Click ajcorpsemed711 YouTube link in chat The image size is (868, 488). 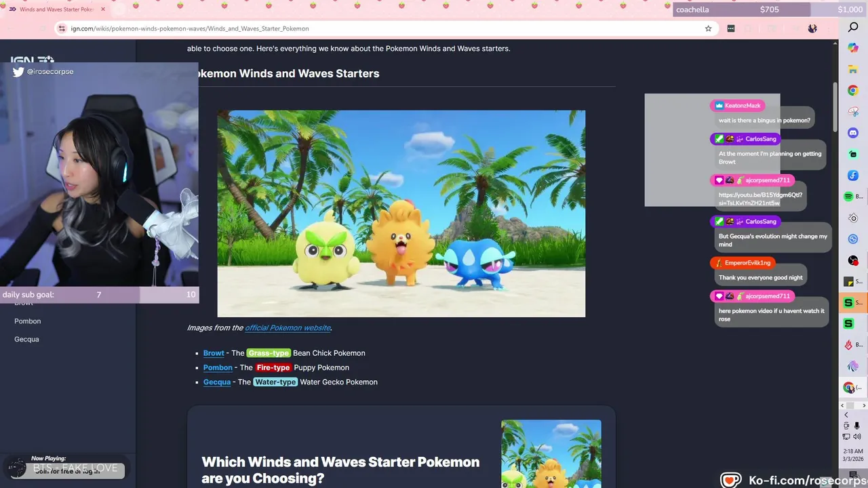(760, 199)
